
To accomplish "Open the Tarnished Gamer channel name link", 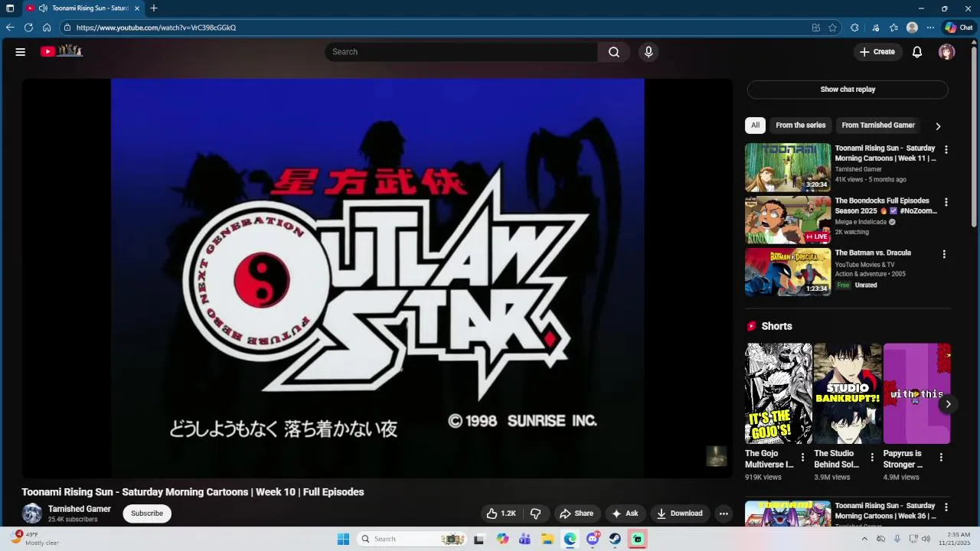I will pyautogui.click(x=80, y=509).
